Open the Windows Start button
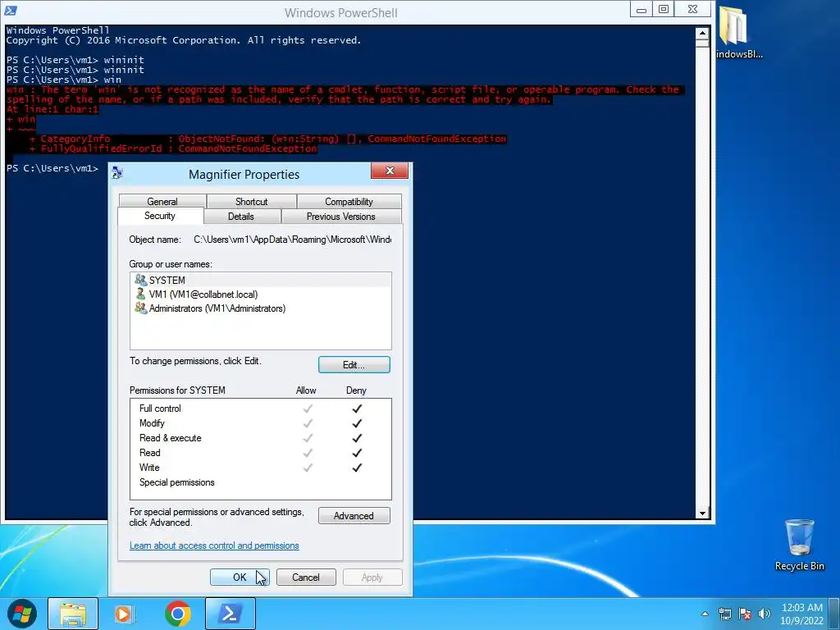The width and height of the screenshot is (840, 630). 22,614
